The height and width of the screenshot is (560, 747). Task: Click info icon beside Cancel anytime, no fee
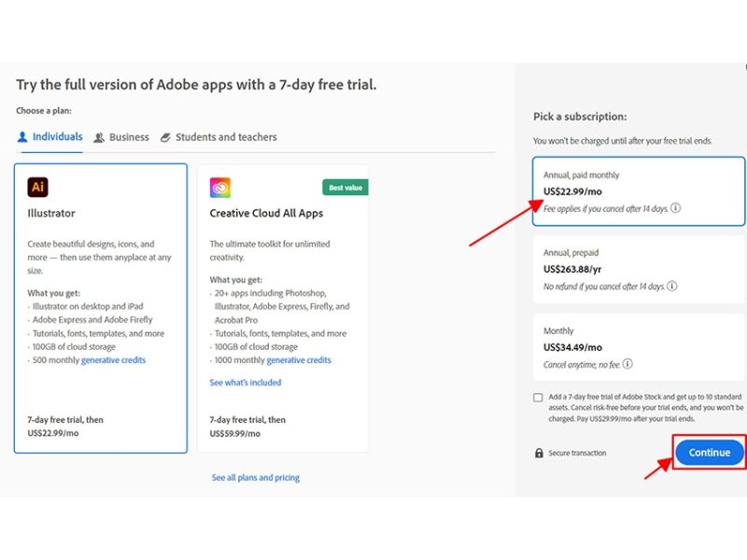click(x=627, y=363)
